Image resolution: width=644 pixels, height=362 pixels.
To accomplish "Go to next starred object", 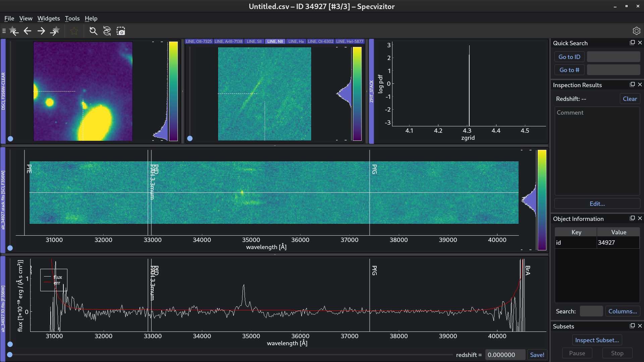I will pyautogui.click(x=55, y=31).
